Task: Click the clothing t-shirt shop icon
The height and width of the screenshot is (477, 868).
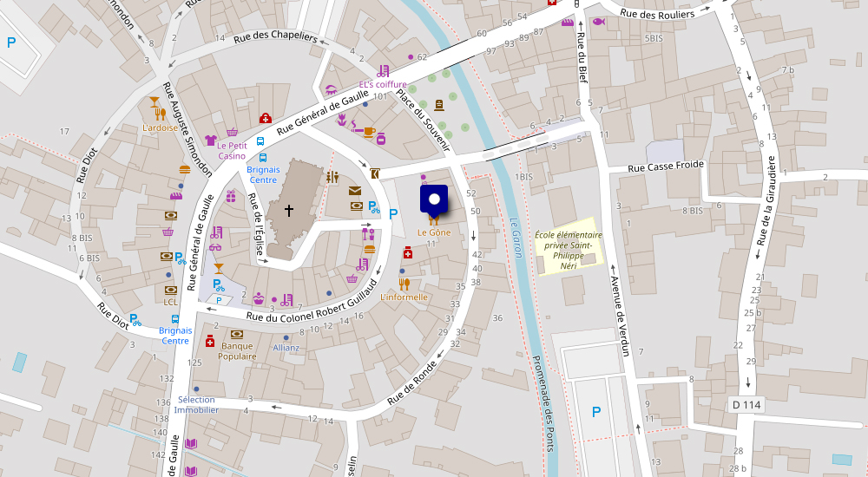Action: pyautogui.click(x=210, y=139)
